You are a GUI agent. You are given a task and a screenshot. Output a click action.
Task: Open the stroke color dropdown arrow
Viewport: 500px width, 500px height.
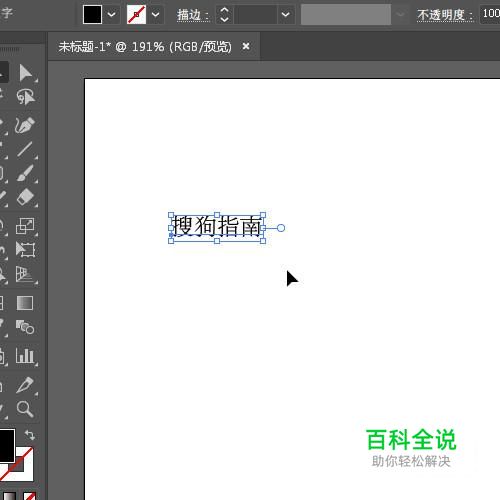tap(155, 14)
